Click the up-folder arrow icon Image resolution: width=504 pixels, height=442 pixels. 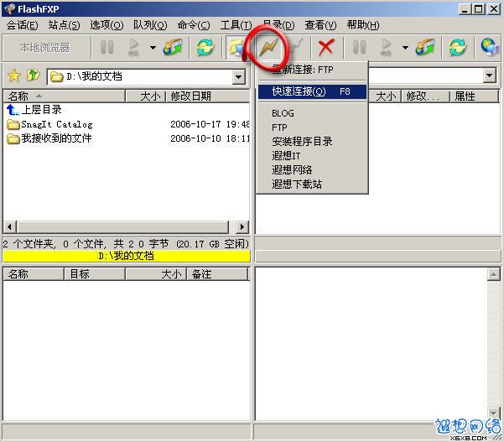coord(33,75)
